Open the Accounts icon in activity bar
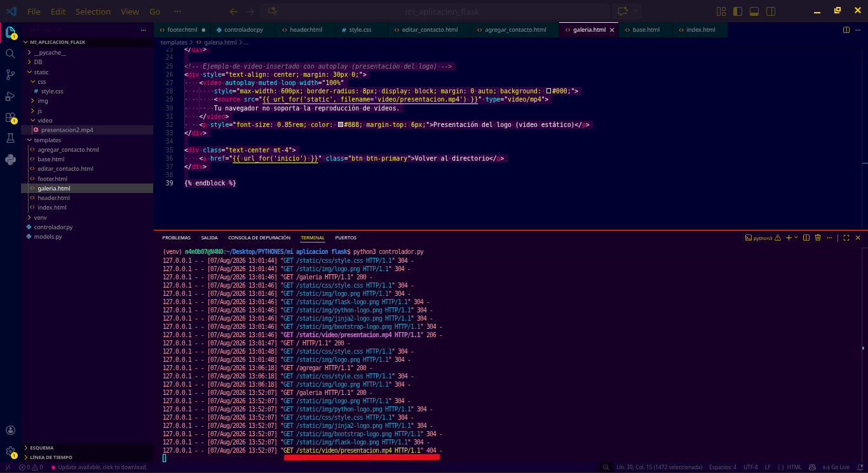The height and width of the screenshot is (473, 868). 10,430
